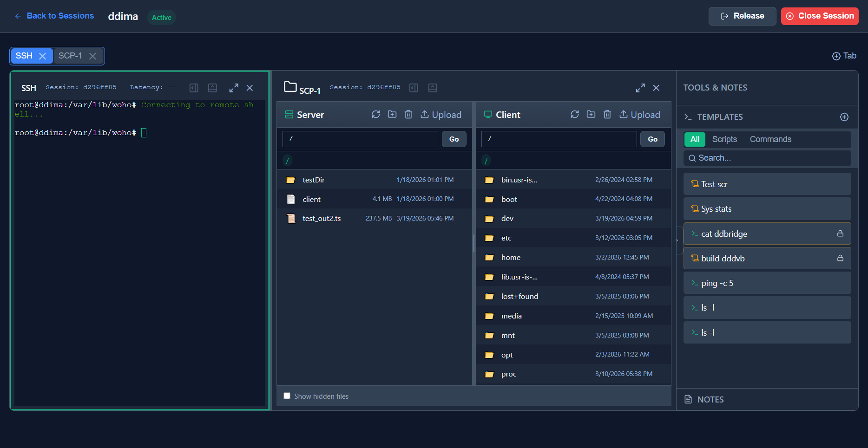Click the Close Session button

pos(820,16)
